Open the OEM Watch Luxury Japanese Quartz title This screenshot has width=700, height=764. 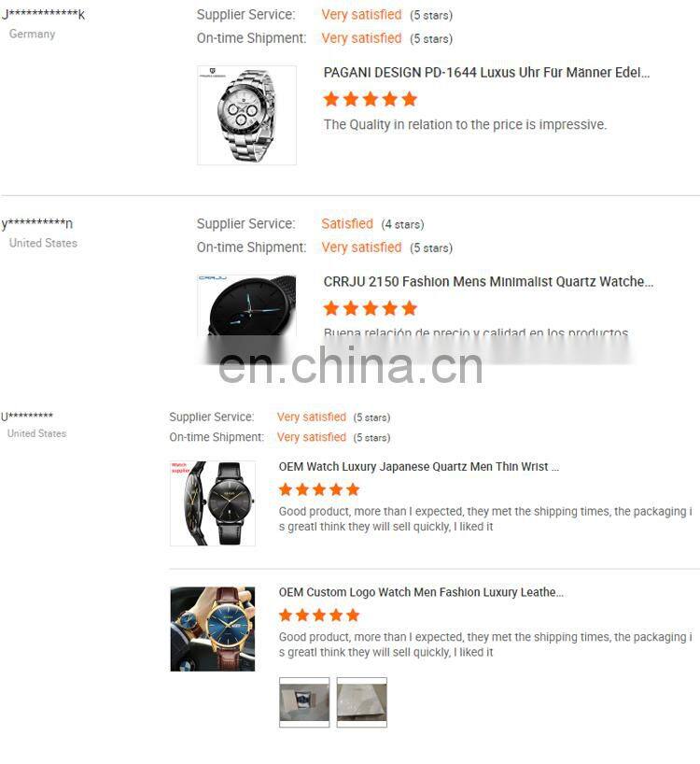point(419,467)
